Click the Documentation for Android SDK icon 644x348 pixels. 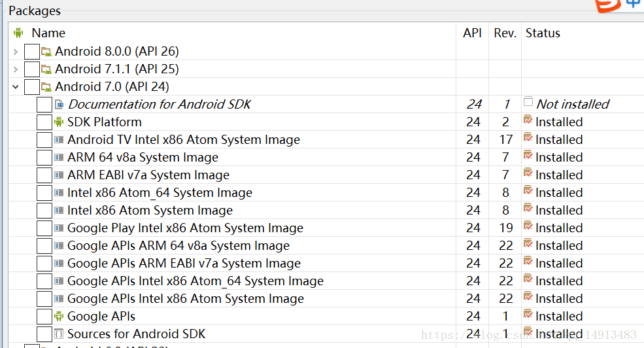click(59, 105)
